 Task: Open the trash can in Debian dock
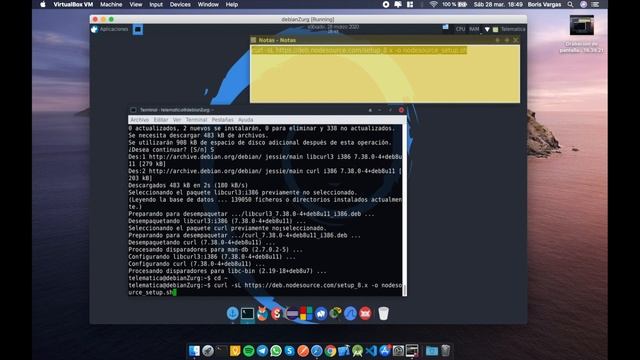[x=383, y=313]
